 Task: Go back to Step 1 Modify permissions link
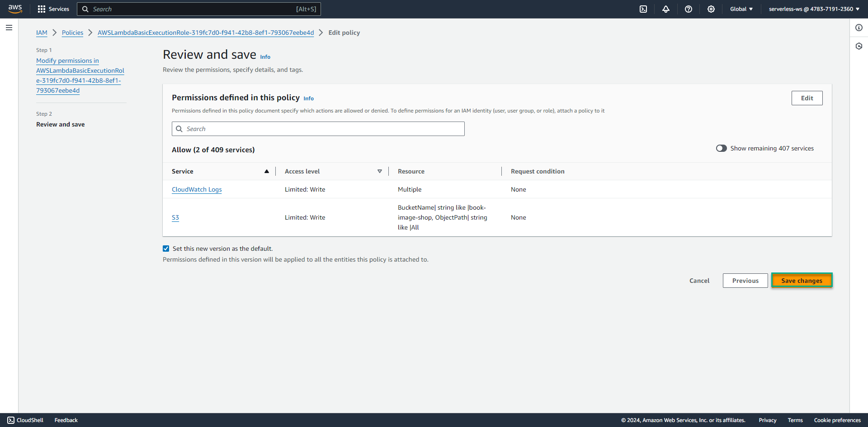pyautogui.click(x=80, y=75)
